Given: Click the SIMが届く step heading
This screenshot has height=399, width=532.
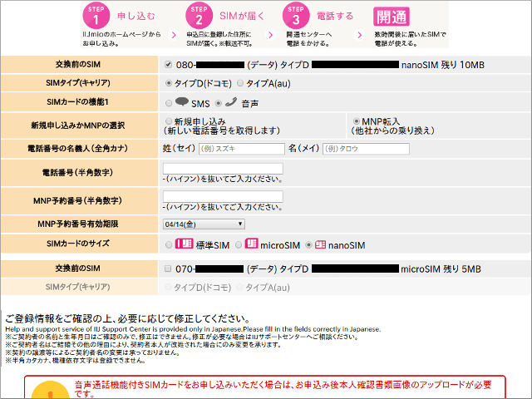Looking at the screenshot, I should tap(242, 16).
